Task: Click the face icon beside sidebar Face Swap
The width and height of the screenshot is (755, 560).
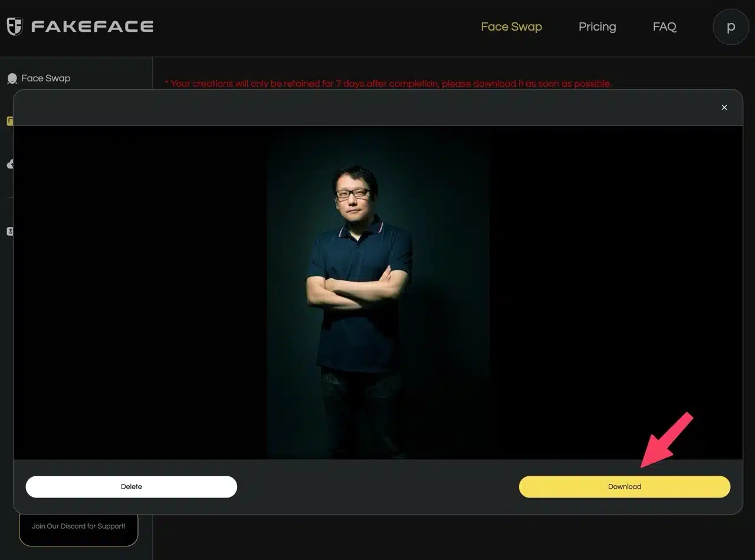Action: tap(12, 78)
